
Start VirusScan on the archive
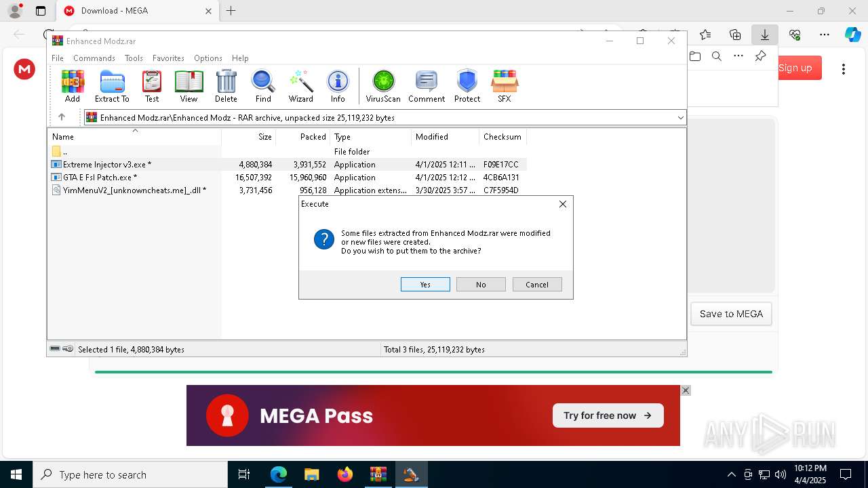(x=383, y=86)
